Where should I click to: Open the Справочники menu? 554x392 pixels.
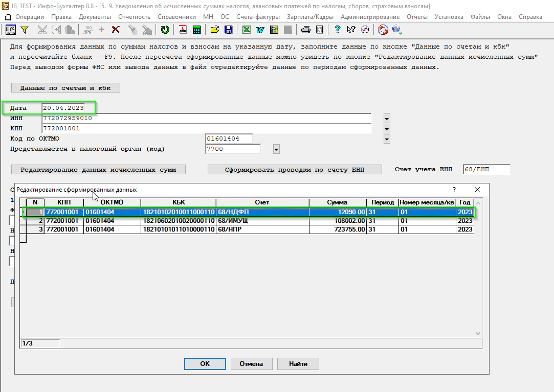click(x=176, y=16)
